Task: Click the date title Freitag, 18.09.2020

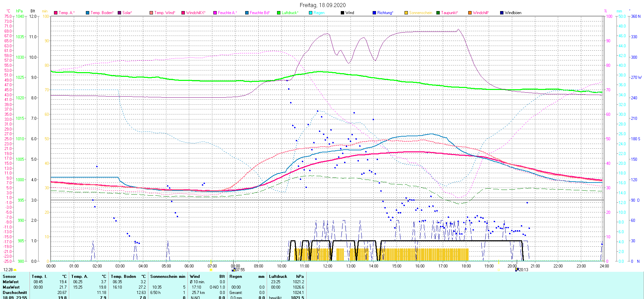Action: pyautogui.click(x=322, y=5)
